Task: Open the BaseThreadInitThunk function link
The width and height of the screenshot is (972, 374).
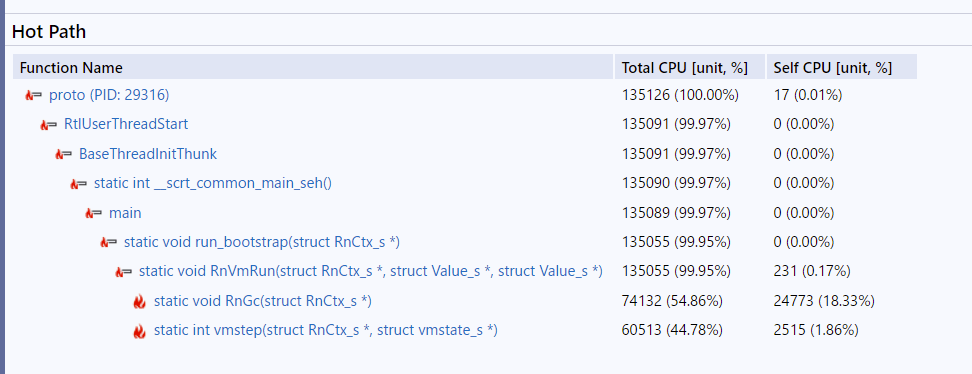Action: click(148, 154)
